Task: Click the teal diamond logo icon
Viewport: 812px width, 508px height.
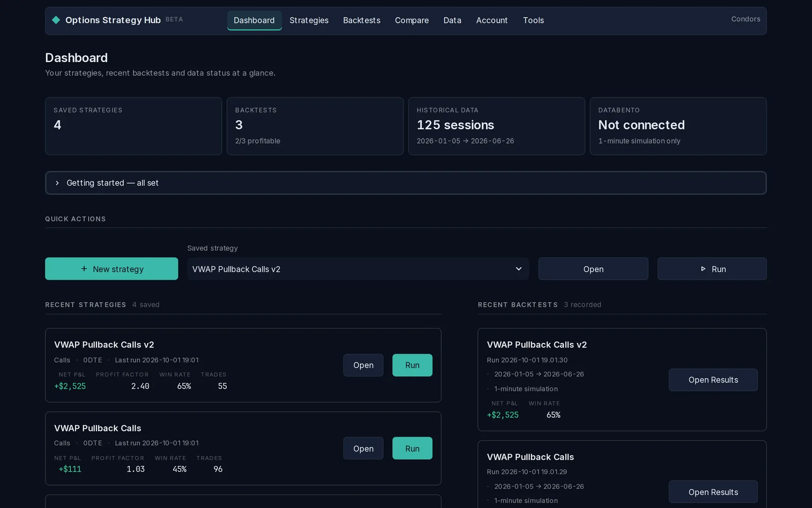Action: pos(56,20)
